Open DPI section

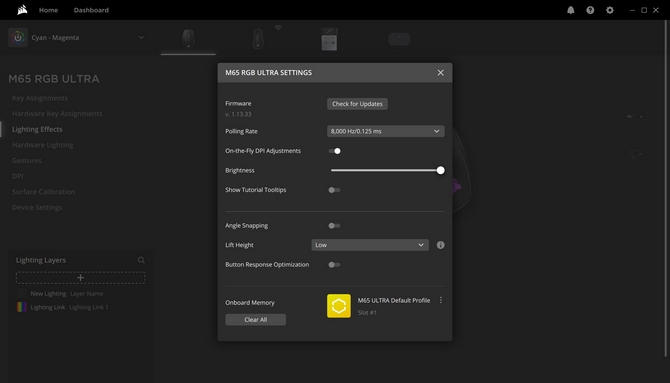(x=18, y=176)
